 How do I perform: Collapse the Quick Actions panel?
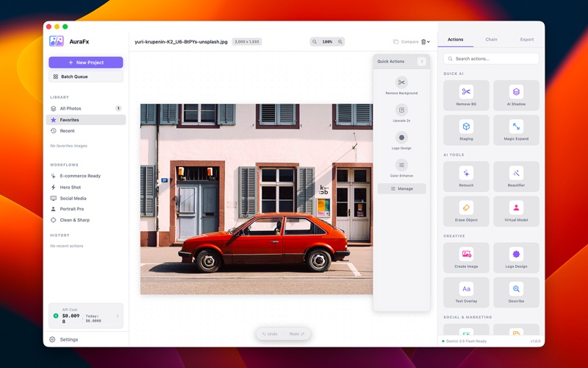tap(421, 61)
